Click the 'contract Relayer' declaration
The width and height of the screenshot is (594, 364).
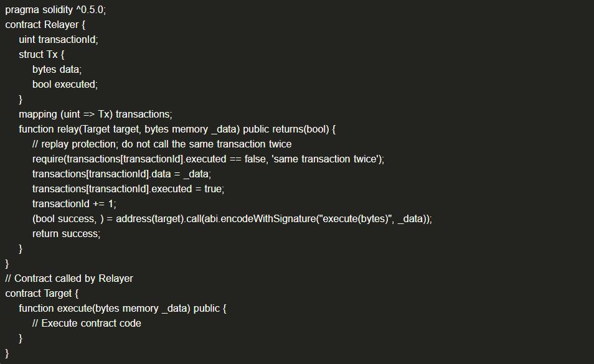45,25
